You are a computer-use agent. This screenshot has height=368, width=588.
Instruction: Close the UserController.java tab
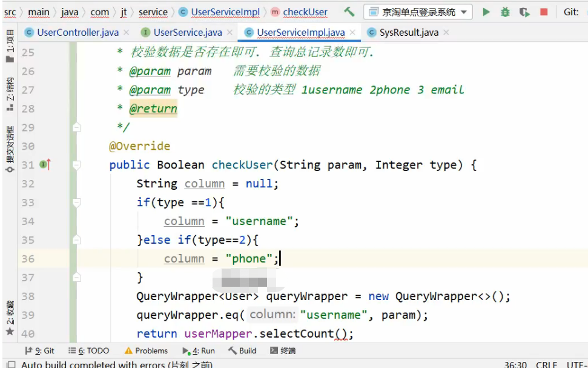(x=127, y=33)
